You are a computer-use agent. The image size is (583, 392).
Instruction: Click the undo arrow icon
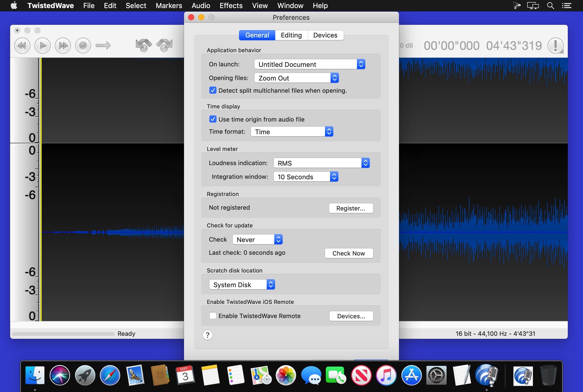pyautogui.click(x=143, y=45)
